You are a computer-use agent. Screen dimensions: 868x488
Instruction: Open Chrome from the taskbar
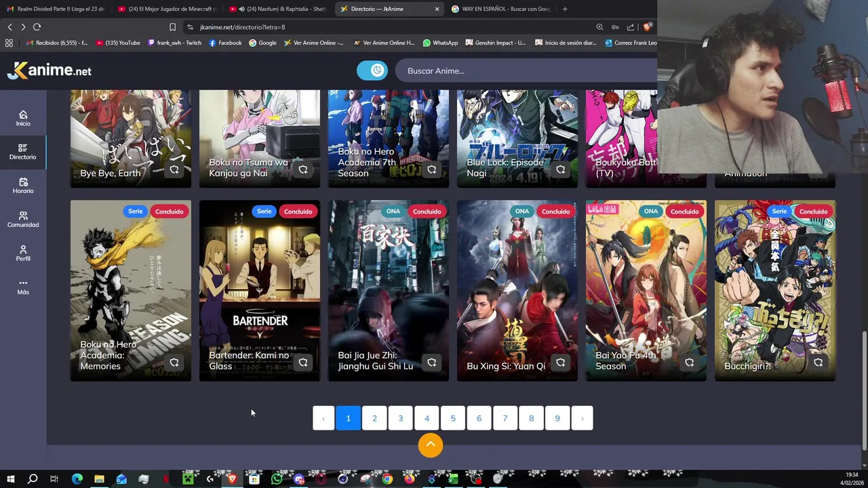click(387, 479)
